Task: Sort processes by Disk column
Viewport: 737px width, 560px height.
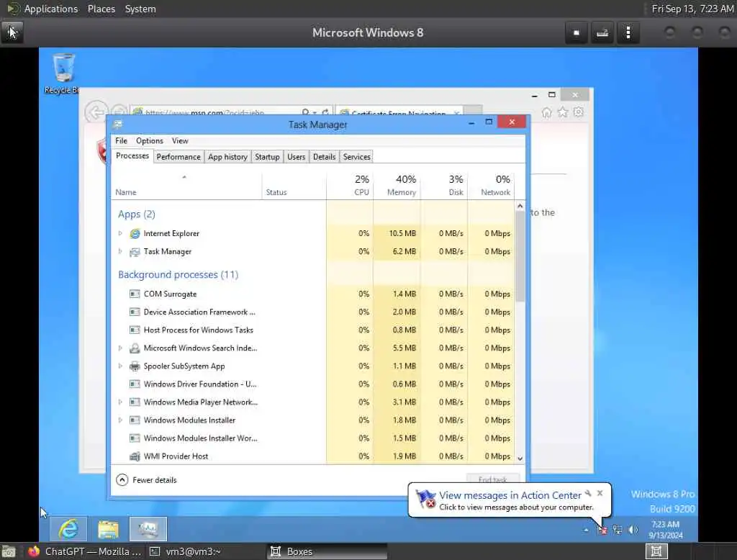Action: point(443,185)
